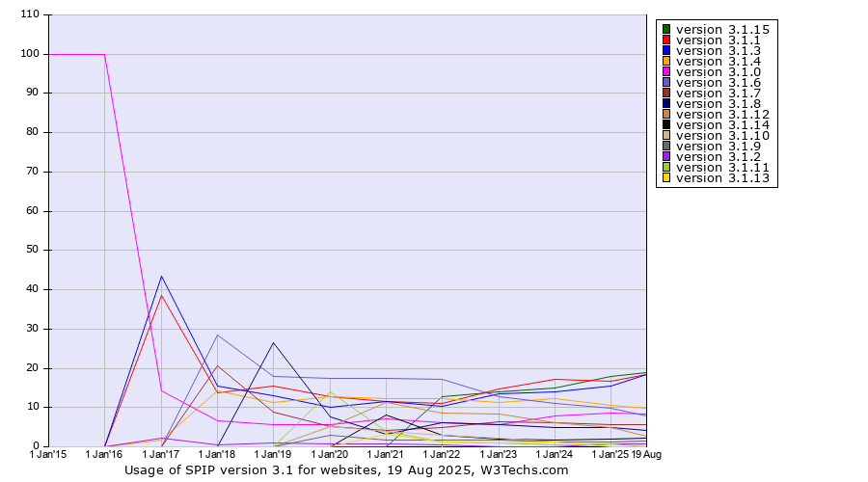Viewport: 868px width, 482px height.
Task: Click the orange swatch for version 3.1.4
Action: (x=666, y=61)
